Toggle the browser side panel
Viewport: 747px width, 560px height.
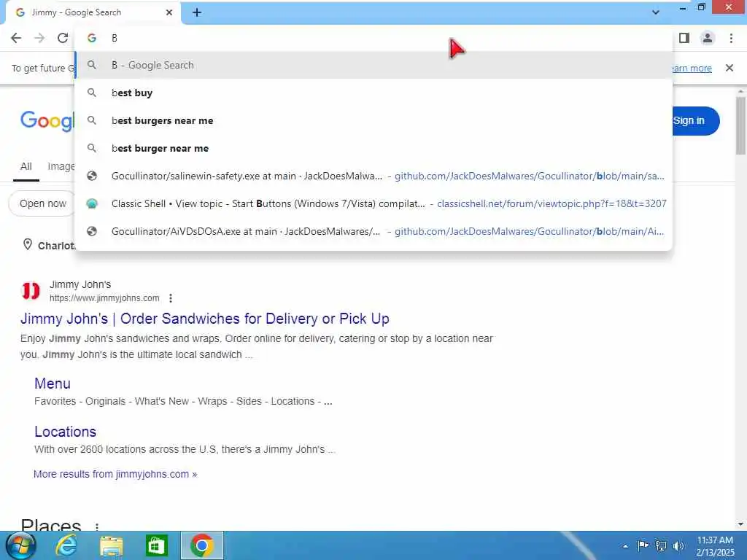point(684,38)
